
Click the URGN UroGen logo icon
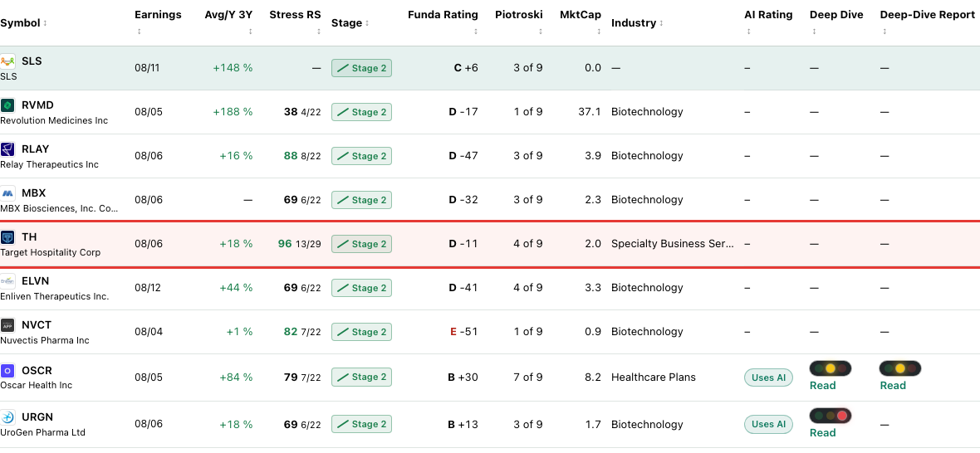point(7,417)
